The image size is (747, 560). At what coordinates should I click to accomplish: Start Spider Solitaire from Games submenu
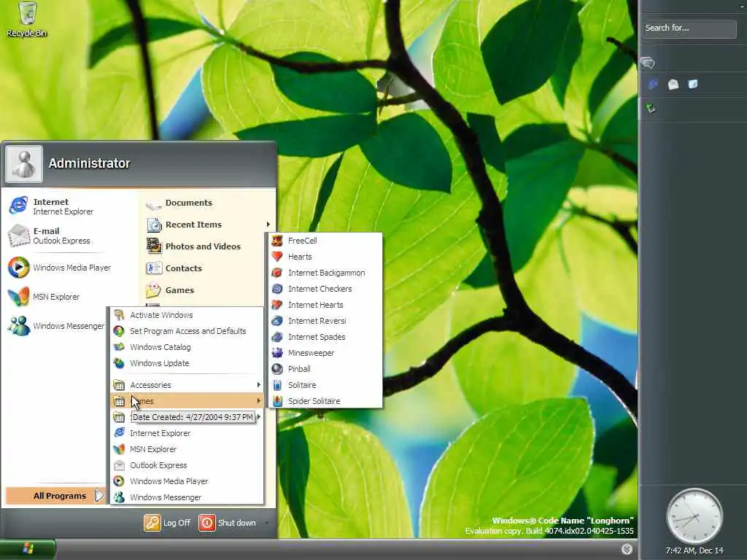pyautogui.click(x=326, y=401)
